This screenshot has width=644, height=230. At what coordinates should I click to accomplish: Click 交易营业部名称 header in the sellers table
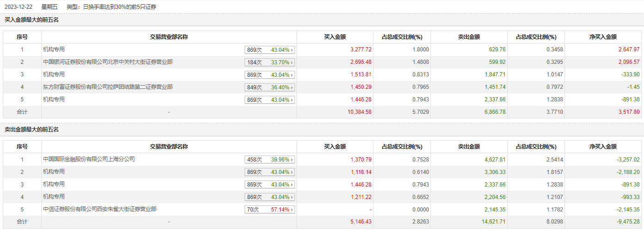[169, 147]
